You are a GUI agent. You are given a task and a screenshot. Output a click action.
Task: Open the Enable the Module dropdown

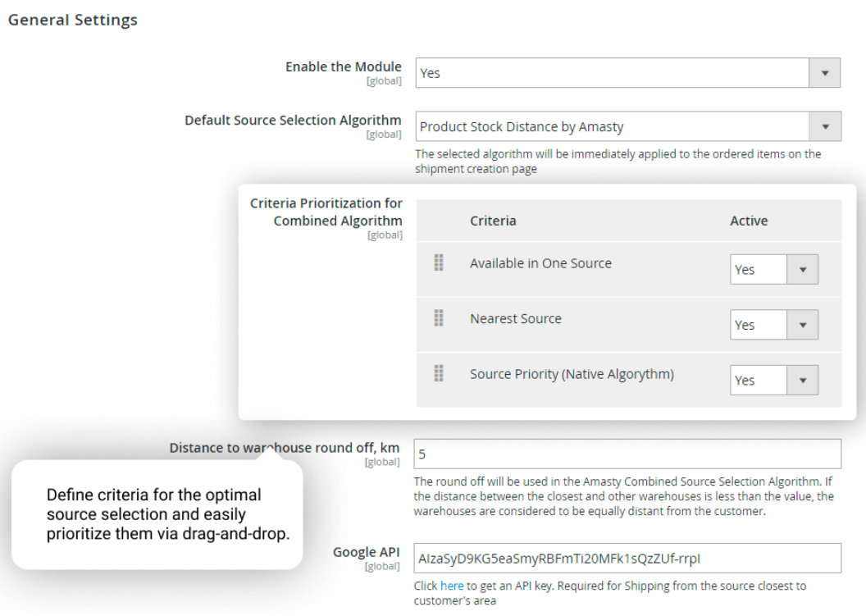(x=627, y=73)
